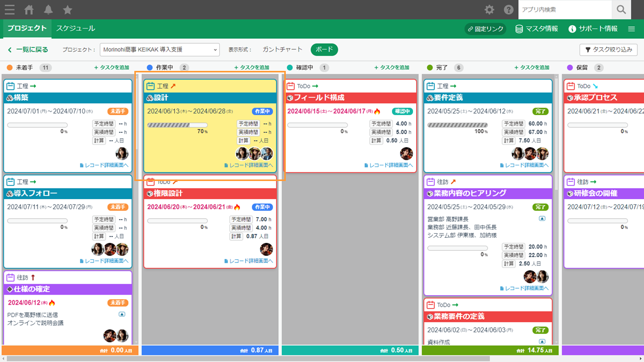This screenshot has width=644, height=362.
Task: Click the アプリ内検索 search field
Action: click(565, 10)
